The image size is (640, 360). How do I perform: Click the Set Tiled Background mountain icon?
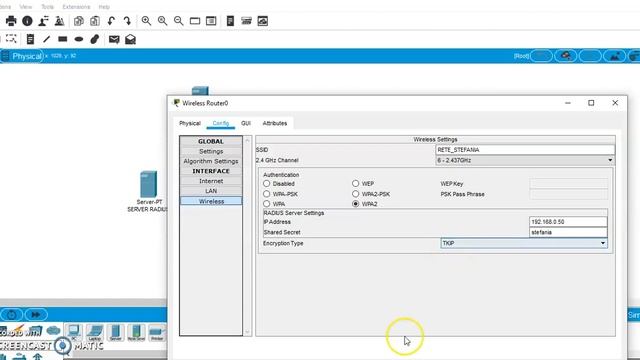[x=615, y=56]
